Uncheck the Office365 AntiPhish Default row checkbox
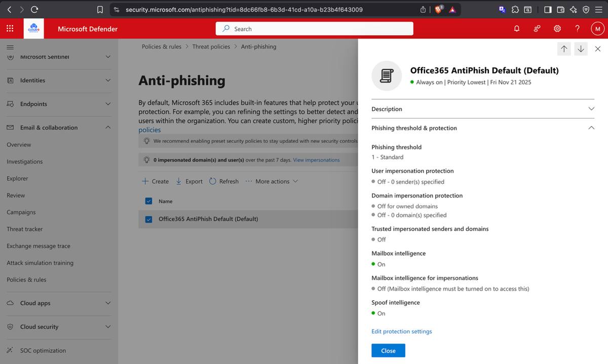Image resolution: width=608 pixels, height=364 pixels. click(148, 219)
